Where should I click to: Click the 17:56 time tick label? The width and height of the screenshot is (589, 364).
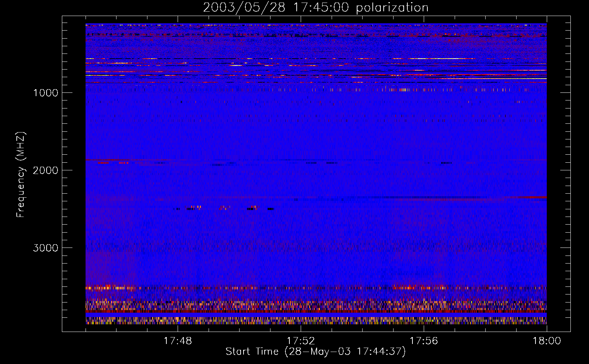424,341
